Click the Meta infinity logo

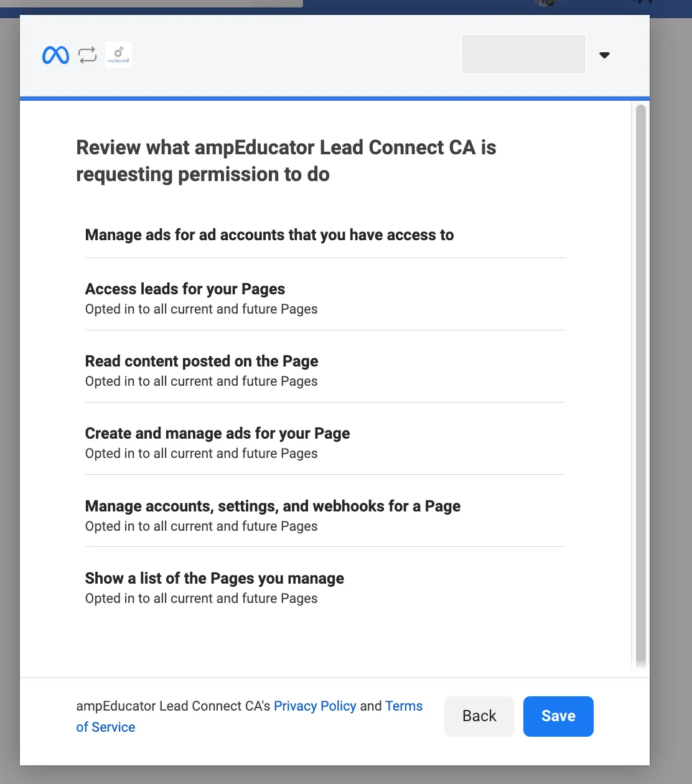[x=55, y=55]
